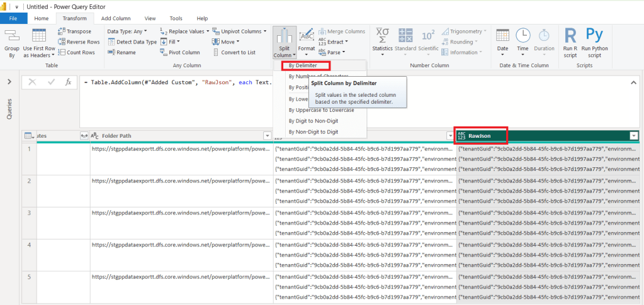Click Use First Row as Headers icon
This screenshot has height=305, width=644.
(x=38, y=35)
